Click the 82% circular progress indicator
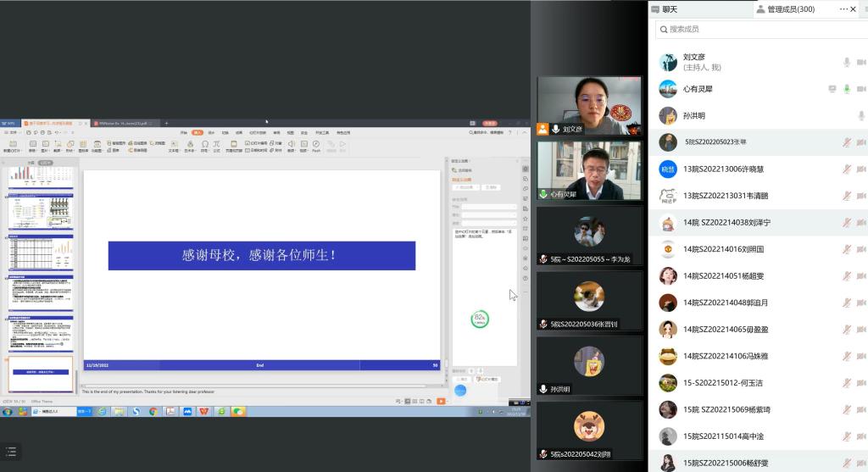 coord(480,319)
